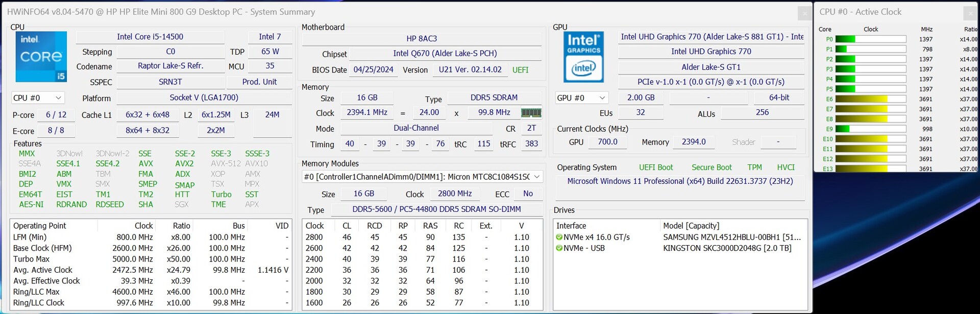Viewport: 980px width, 314px height.
Task: Click the 'Prod. Unit' field
Action: (x=259, y=82)
